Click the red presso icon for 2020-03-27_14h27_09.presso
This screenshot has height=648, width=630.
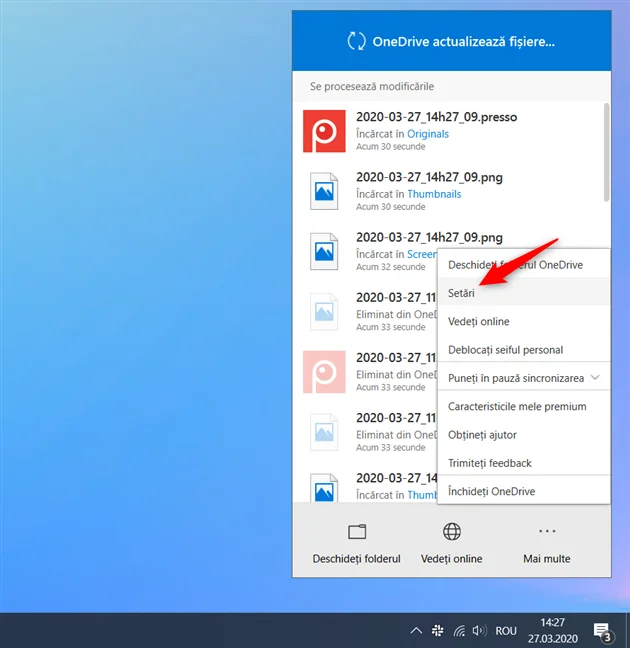point(324,131)
